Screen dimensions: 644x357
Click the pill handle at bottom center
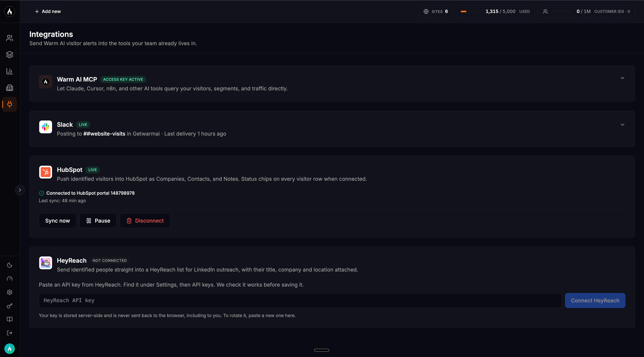pos(321,350)
